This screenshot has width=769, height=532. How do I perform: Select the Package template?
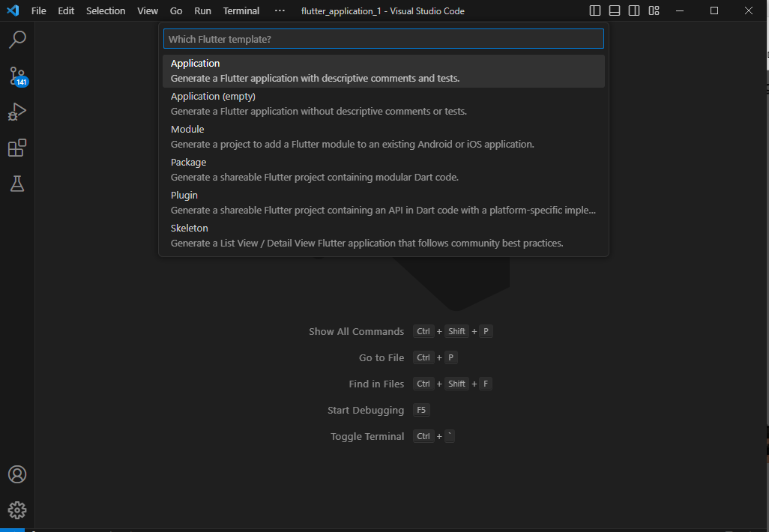384,169
